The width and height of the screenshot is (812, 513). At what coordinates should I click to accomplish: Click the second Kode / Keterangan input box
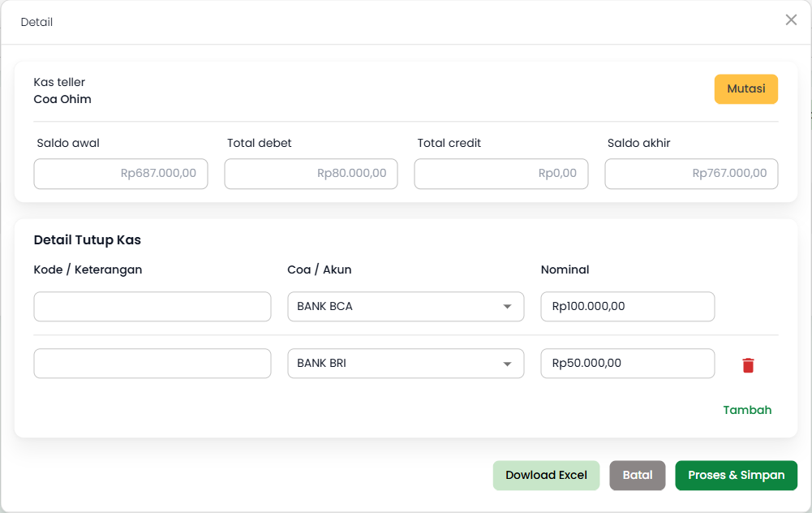(x=152, y=364)
